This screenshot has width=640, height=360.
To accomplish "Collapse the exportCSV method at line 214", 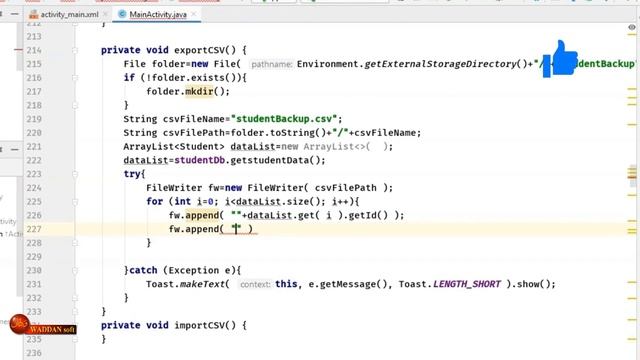I will 75,50.
